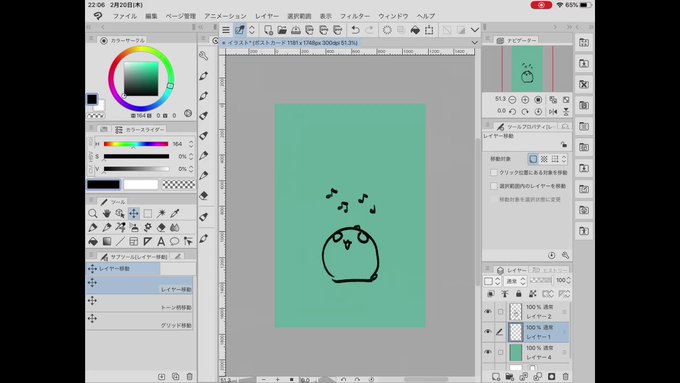
Task: Open the 編集 menu
Action: 151,16
